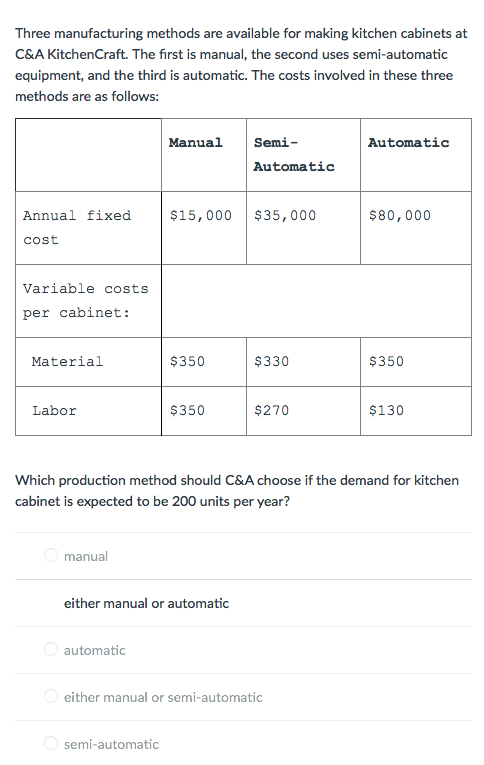Select the 'automatic' radio button
The width and height of the screenshot is (484, 765).
(51, 649)
